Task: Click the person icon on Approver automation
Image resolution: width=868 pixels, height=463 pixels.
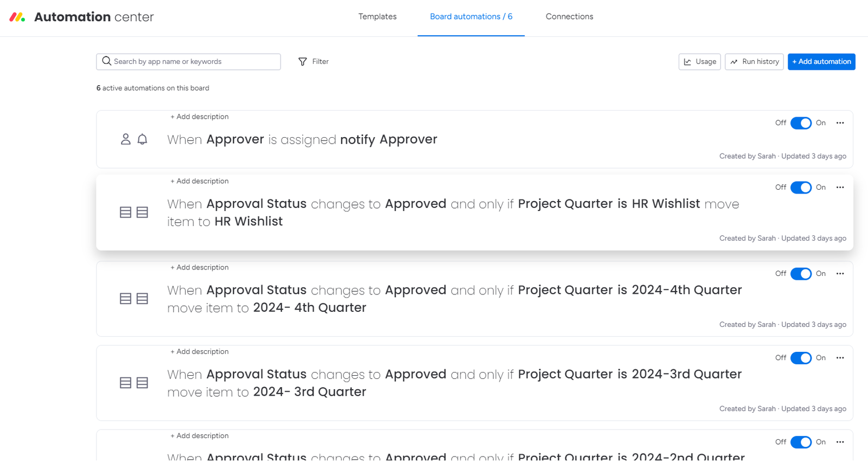Action: pos(125,139)
